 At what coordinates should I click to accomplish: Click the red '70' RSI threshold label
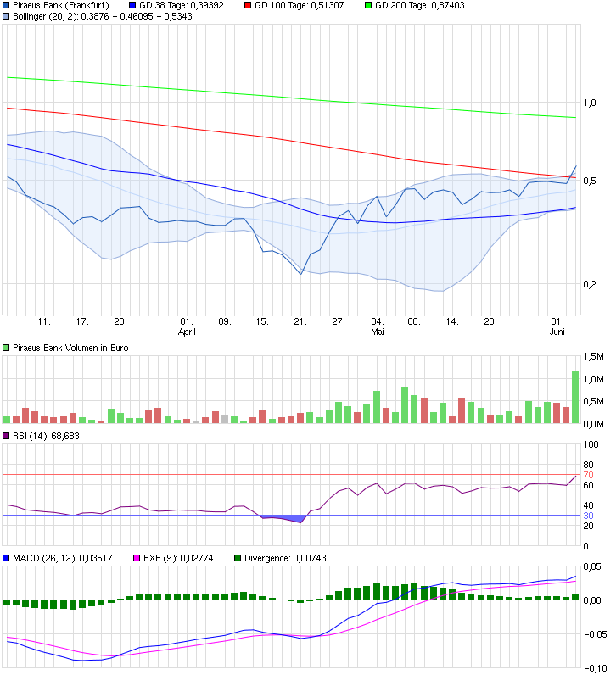[588, 475]
